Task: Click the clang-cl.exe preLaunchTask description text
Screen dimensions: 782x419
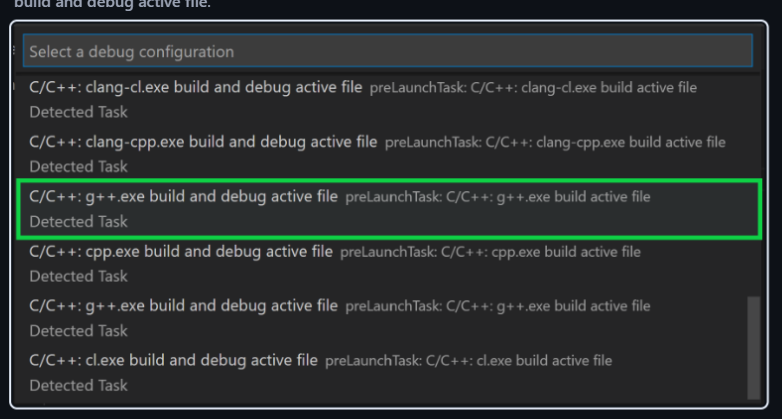Action: point(533,88)
